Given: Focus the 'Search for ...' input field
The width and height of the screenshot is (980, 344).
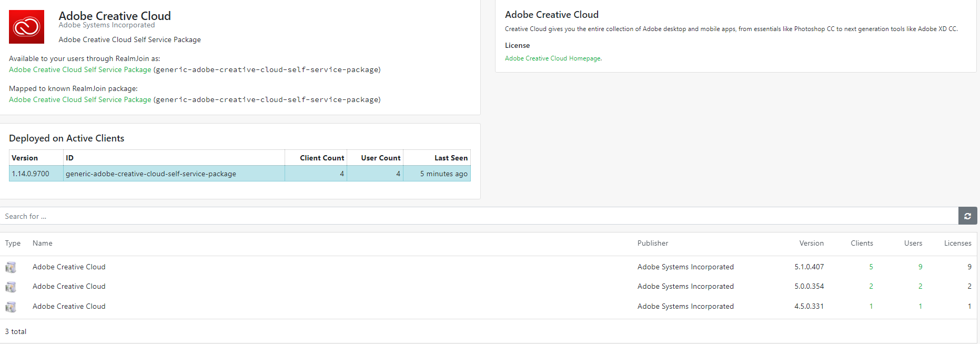Looking at the screenshot, I should pos(479,216).
